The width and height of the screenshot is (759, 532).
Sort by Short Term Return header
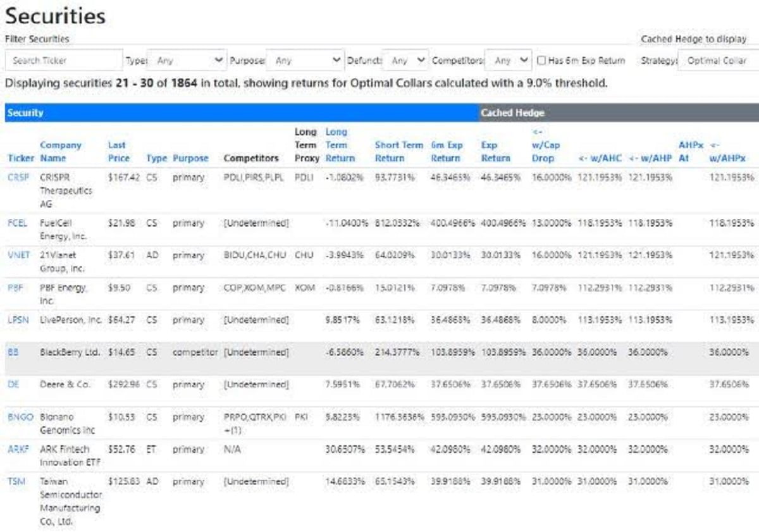[x=397, y=152]
